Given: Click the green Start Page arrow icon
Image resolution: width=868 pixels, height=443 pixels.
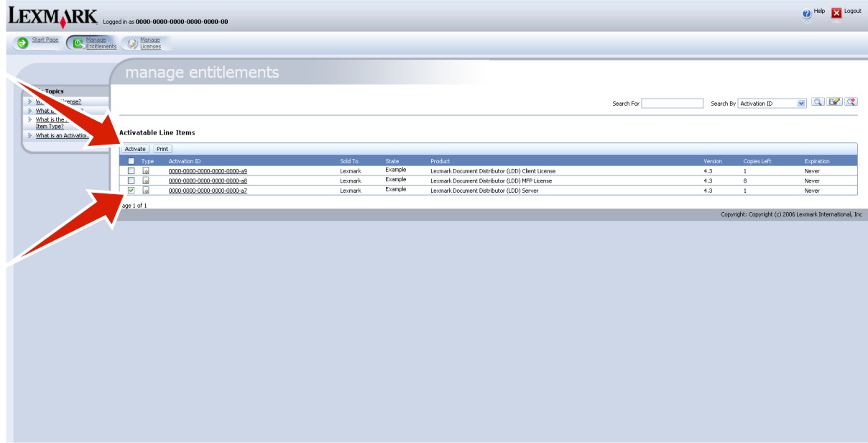Looking at the screenshot, I should 22,43.
